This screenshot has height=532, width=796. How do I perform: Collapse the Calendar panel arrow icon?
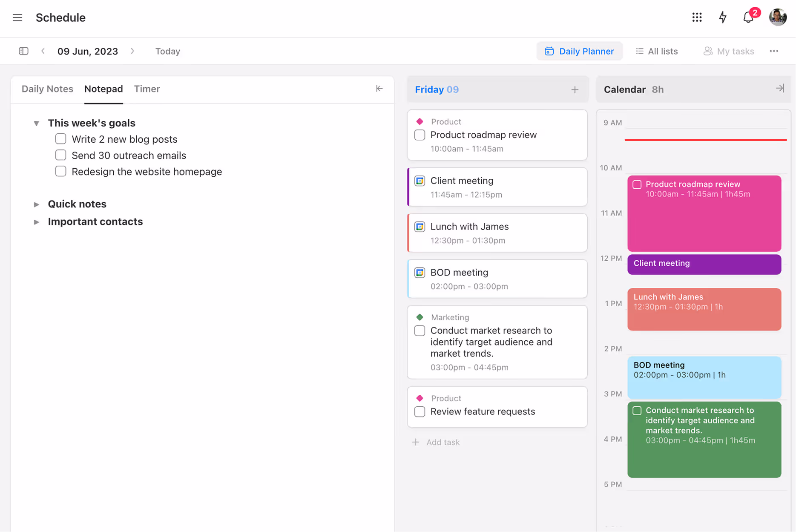[x=779, y=89]
